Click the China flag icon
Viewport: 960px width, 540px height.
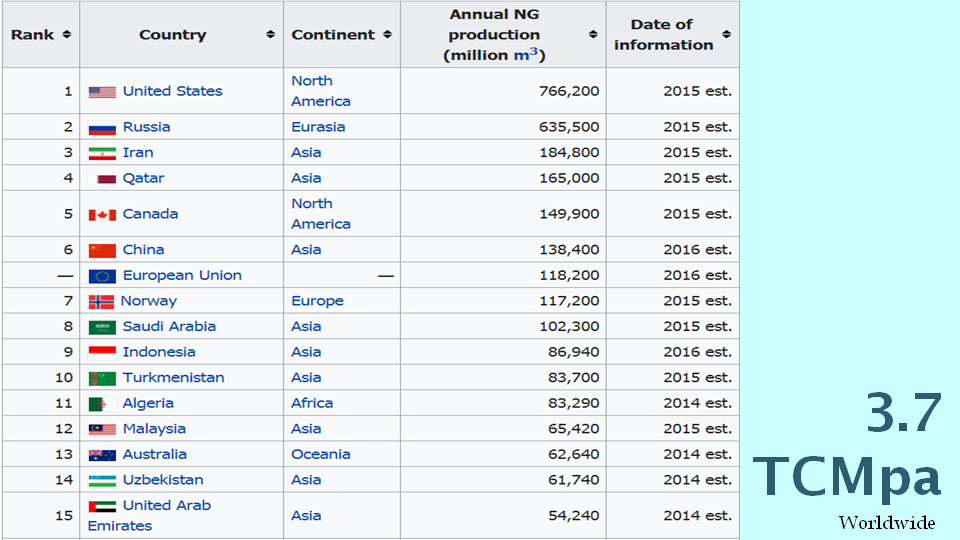click(102, 250)
